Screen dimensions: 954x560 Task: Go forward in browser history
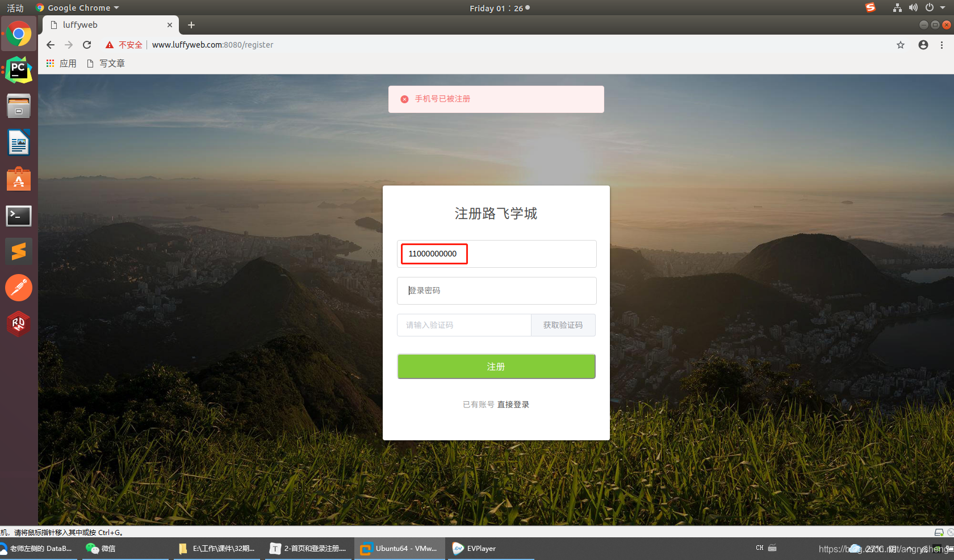[x=69, y=45]
